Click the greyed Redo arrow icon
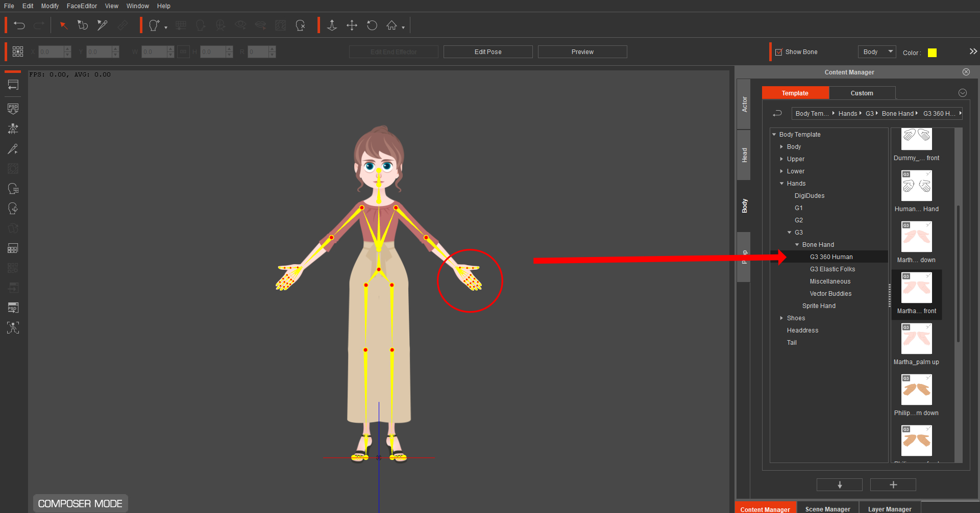The image size is (980, 513). (39, 25)
